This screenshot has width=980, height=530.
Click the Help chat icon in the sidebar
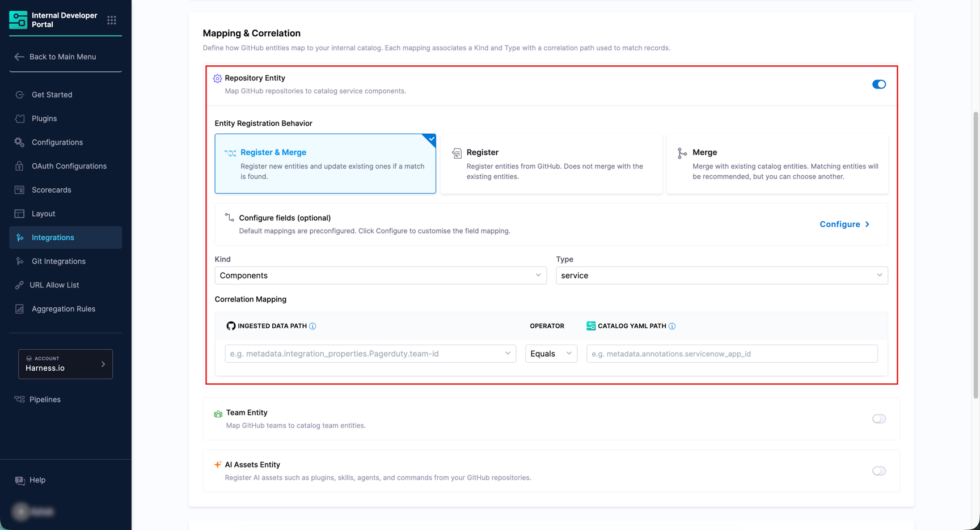click(x=20, y=481)
